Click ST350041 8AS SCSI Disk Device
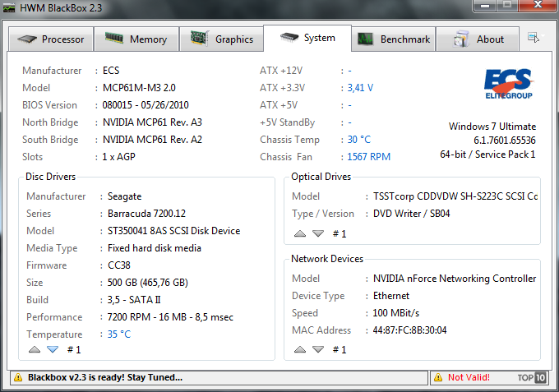The height and width of the screenshot is (392, 559). [x=174, y=231]
